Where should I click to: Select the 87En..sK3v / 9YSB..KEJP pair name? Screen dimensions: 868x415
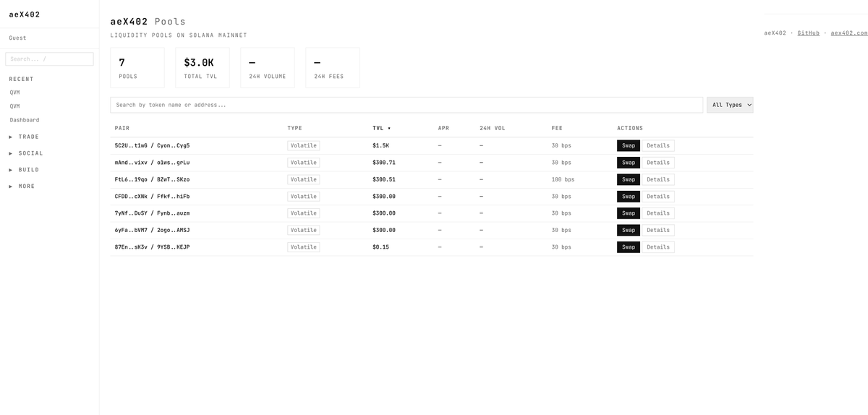pos(152,247)
